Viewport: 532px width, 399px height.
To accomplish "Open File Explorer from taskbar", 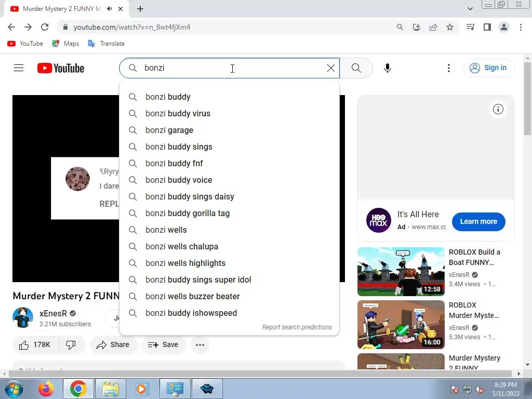I will pos(111,389).
